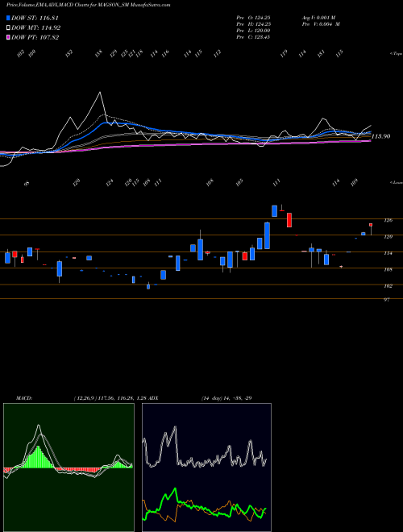Click the white DOW MT legend swatch

point(8,27)
